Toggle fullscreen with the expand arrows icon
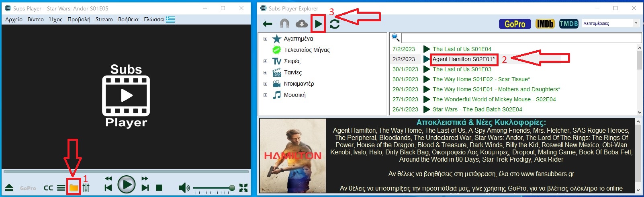The height and width of the screenshot is (197, 644). 243,188
